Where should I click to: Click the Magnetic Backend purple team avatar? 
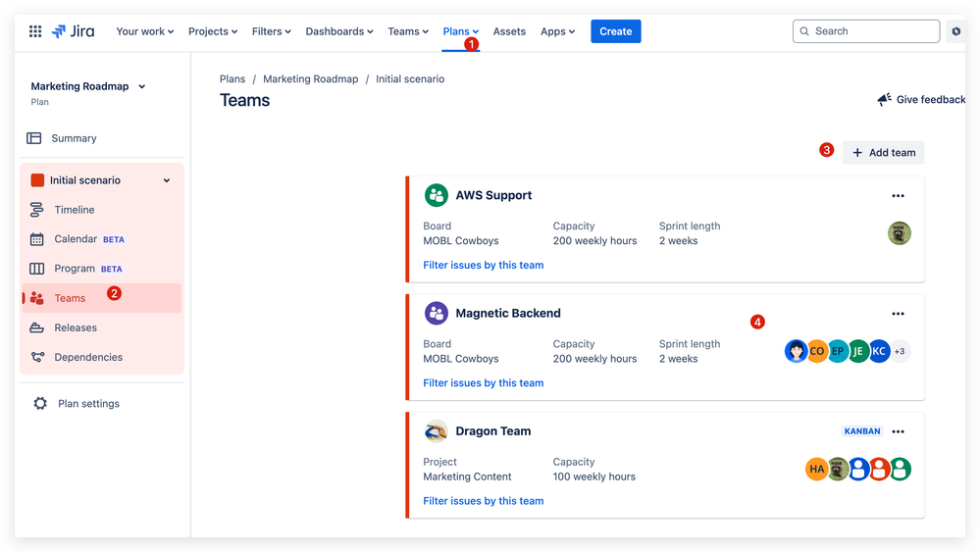pyautogui.click(x=437, y=314)
